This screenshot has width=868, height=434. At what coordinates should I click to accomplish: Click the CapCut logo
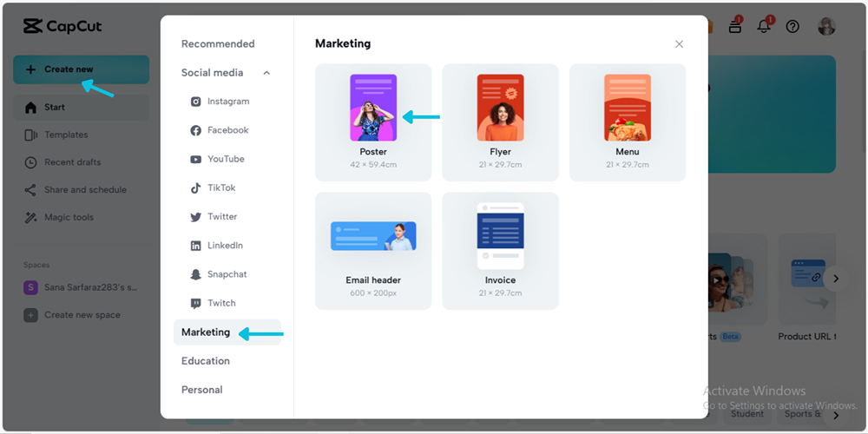(62, 26)
